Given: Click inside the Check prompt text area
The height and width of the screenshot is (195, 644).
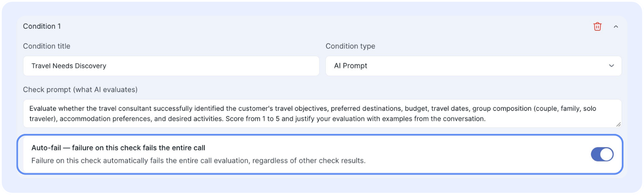Looking at the screenshot, I should click(322, 113).
